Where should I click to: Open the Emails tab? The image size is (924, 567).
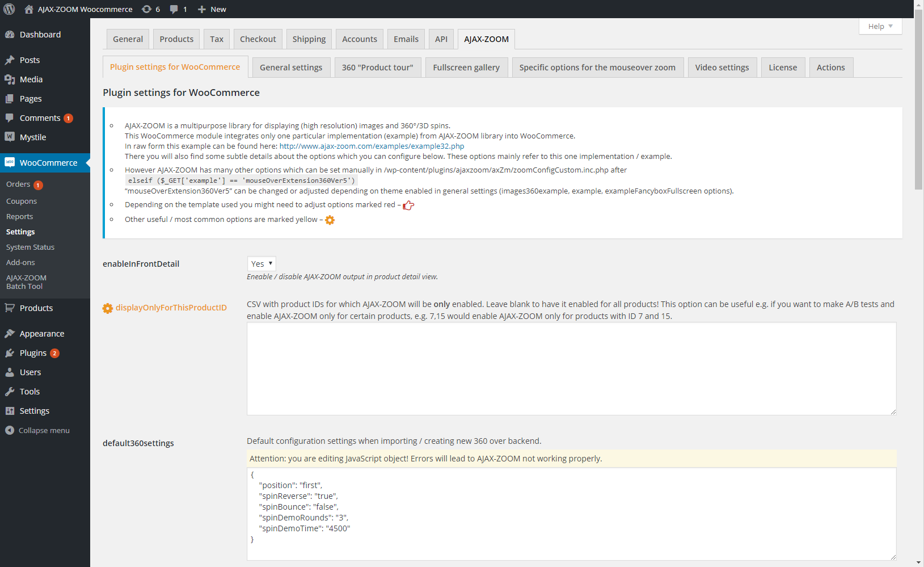(406, 39)
